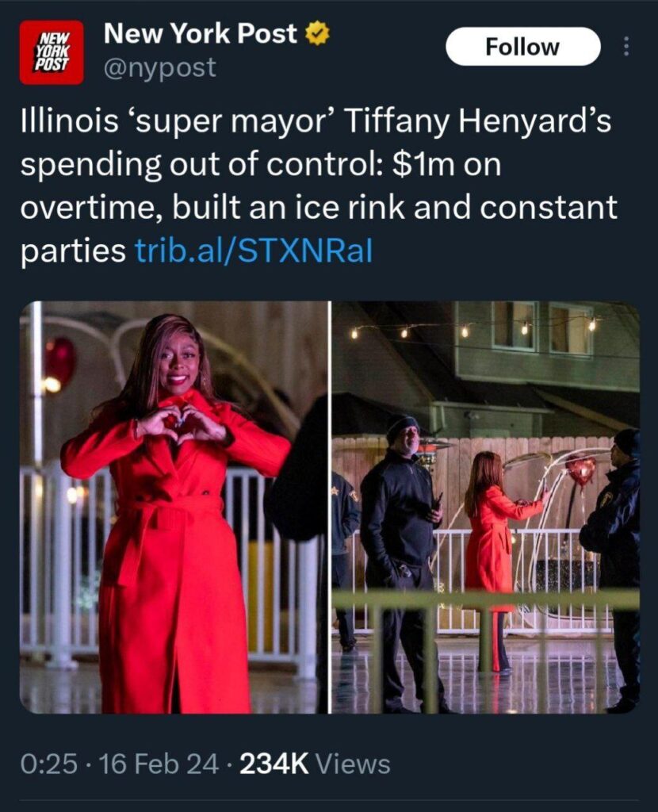Click the red heart balloon in right photo
This screenshot has width=658, height=812.
[580, 469]
